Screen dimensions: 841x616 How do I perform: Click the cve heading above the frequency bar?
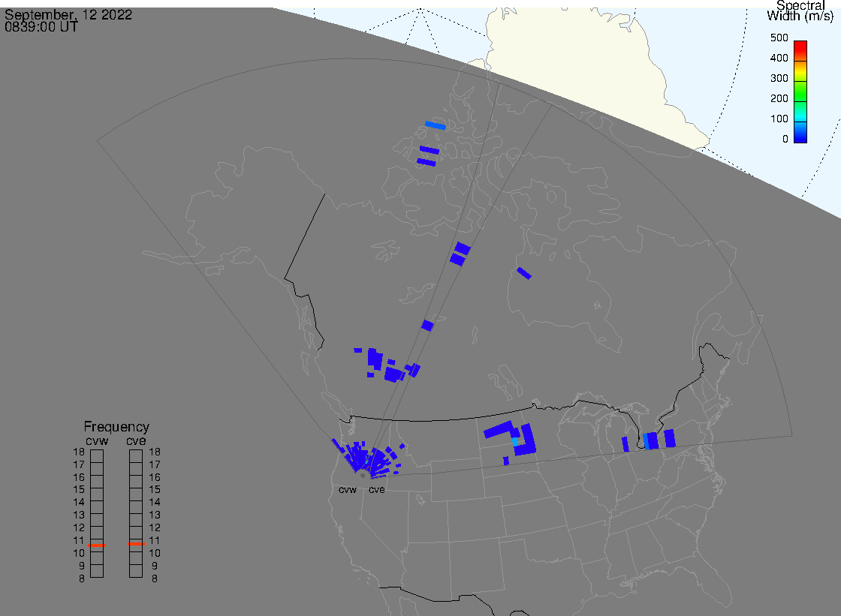click(136, 440)
